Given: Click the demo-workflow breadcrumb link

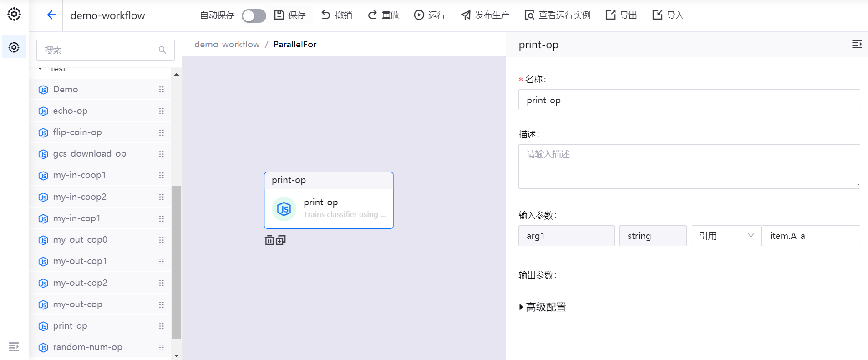Looking at the screenshot, I should point(227,44).
